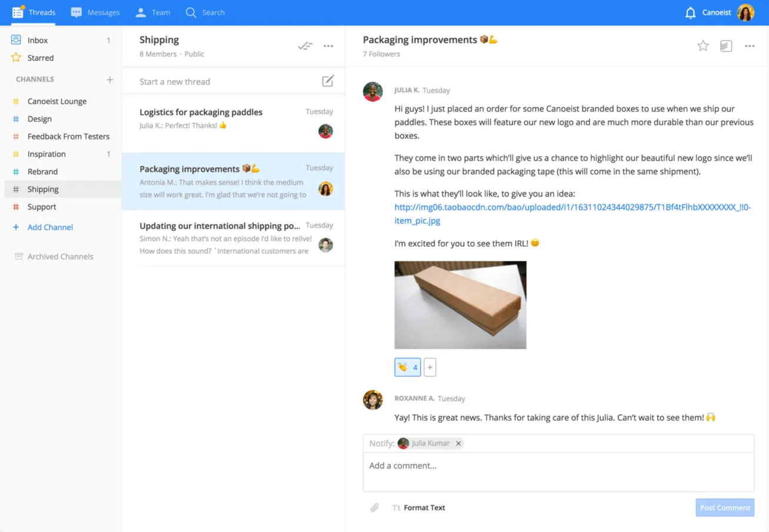Star the Packaging improvements thread

click(x=703, y=46)
